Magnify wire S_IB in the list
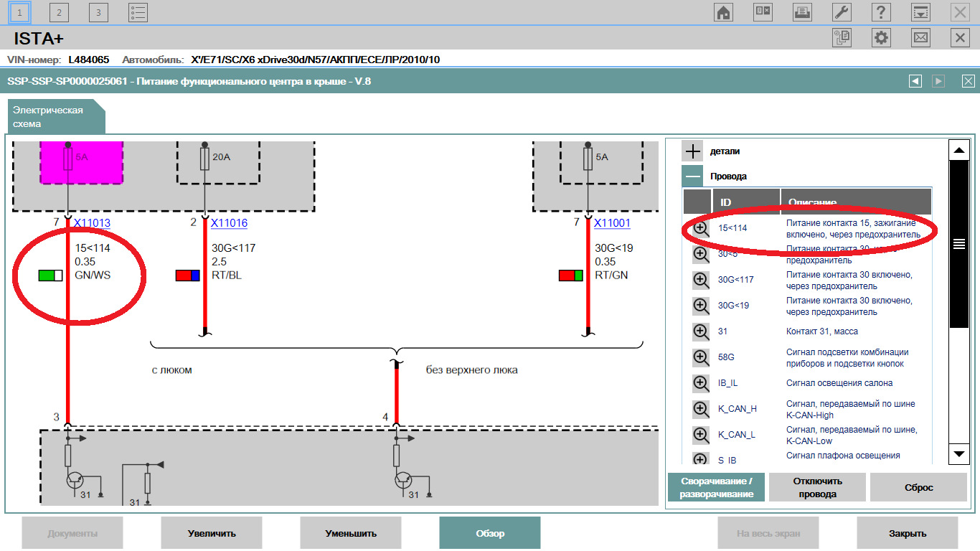This screenshot has width=980, height=551. (x=701, y=458)
